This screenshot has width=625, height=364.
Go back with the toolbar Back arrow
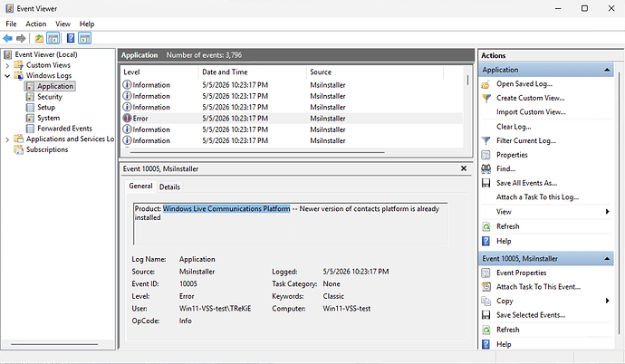pos(7,39)
